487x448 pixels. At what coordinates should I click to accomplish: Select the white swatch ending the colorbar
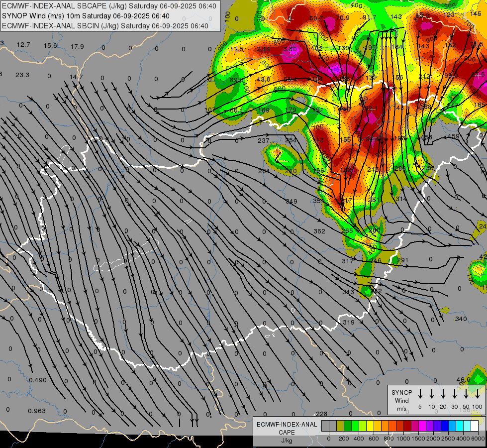pos(474,426)
